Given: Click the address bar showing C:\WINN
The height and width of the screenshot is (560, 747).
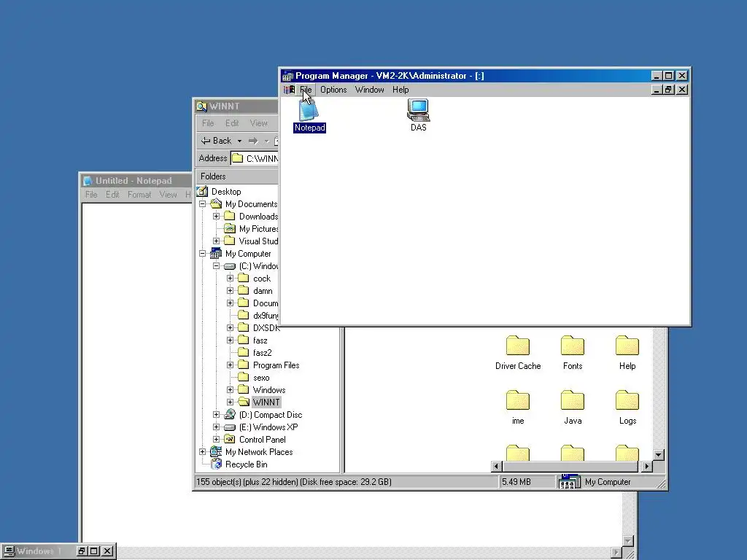Looking at the screenshot, I should coord(255,158).
